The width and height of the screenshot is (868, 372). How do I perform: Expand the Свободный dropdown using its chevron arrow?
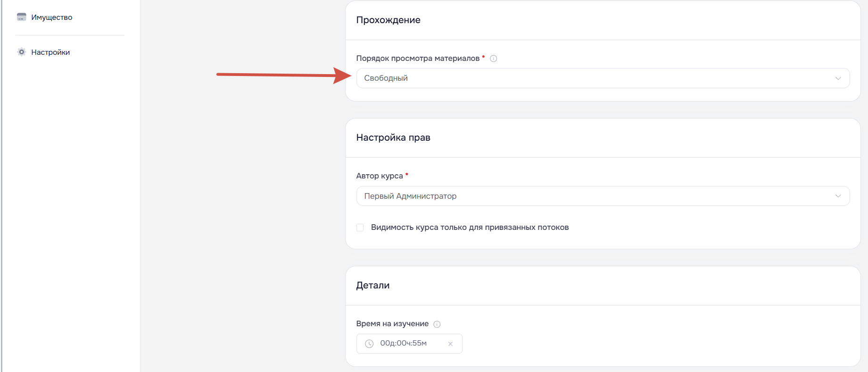(838, 78)
